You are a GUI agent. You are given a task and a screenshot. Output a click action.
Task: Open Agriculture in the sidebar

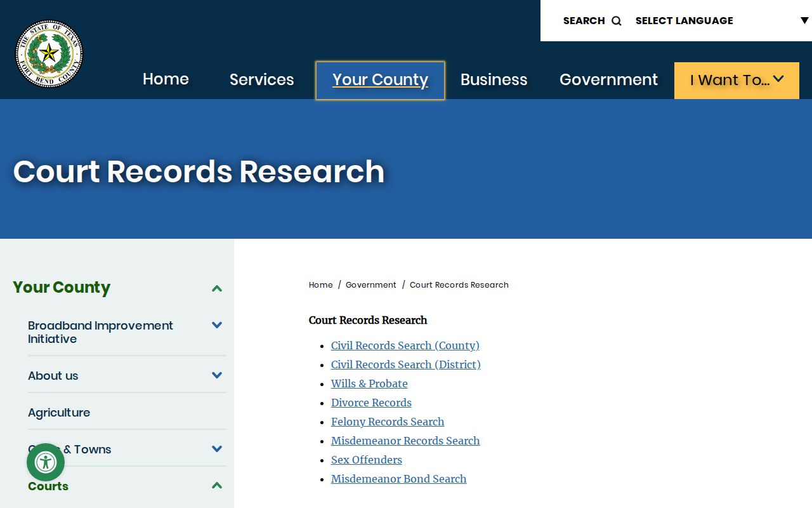[59, 413]
